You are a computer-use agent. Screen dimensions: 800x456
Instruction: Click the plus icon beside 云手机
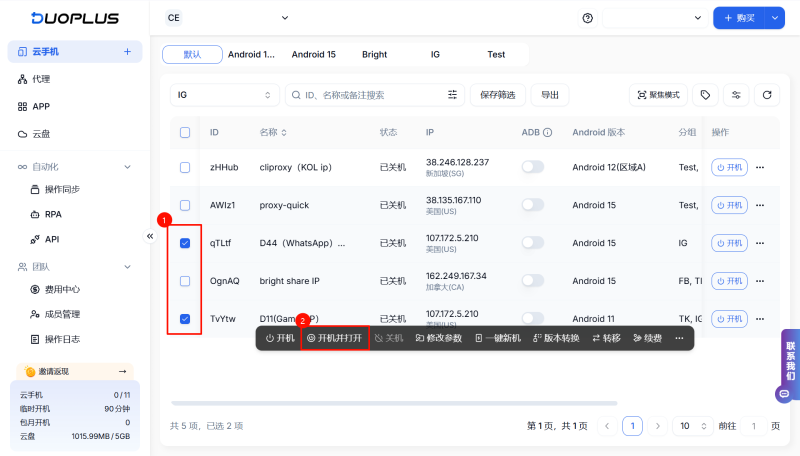click(127, 52)
